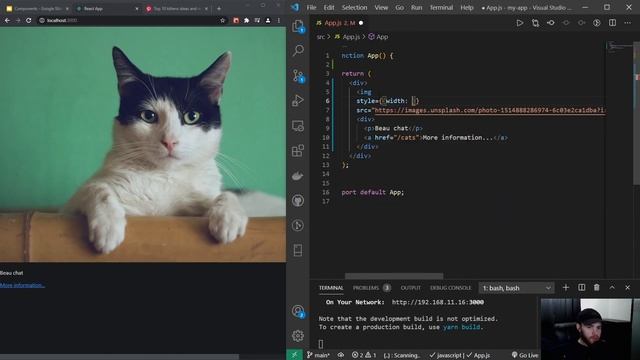Click the cloud sync icon in status bar

click(x=341, y=355)
